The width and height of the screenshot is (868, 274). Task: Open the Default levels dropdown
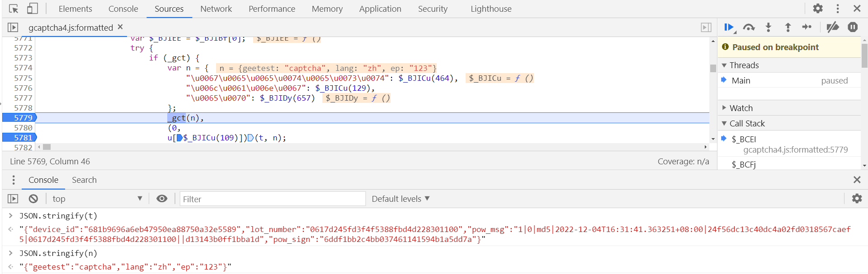point(401,199)
